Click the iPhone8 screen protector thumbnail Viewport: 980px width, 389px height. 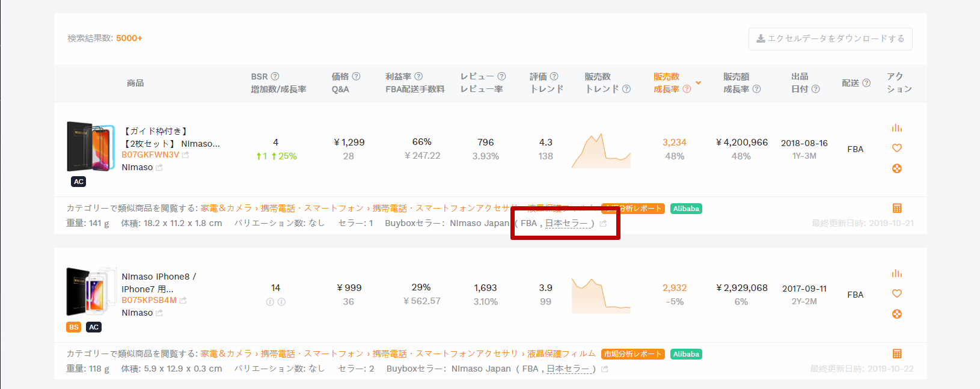point(91,292)
